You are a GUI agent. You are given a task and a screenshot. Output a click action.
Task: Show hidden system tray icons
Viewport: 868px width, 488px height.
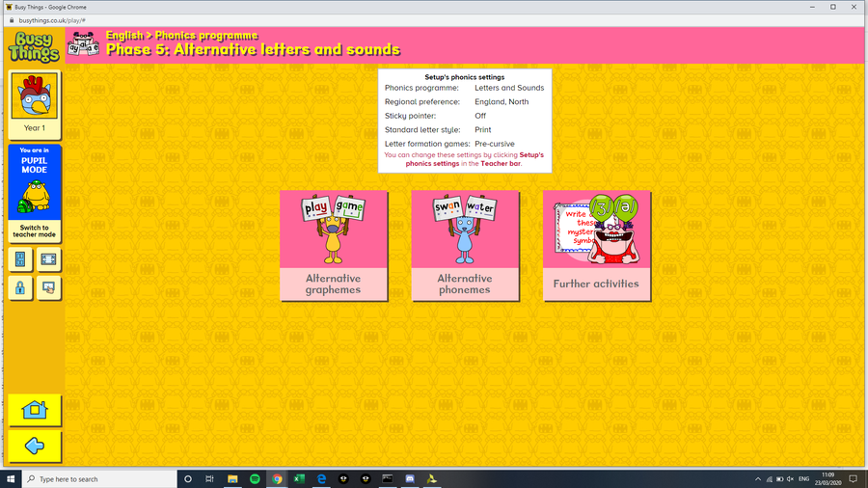click(x=758, y=478)
